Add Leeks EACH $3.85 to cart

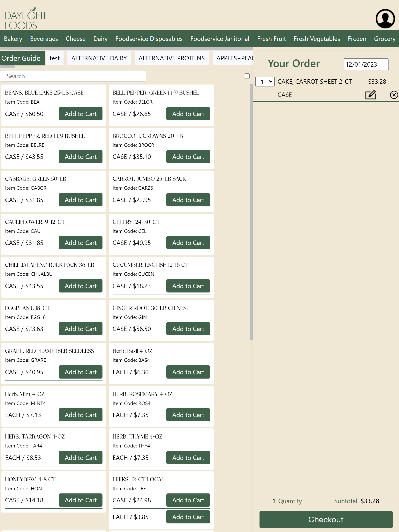tap(188, 517)
